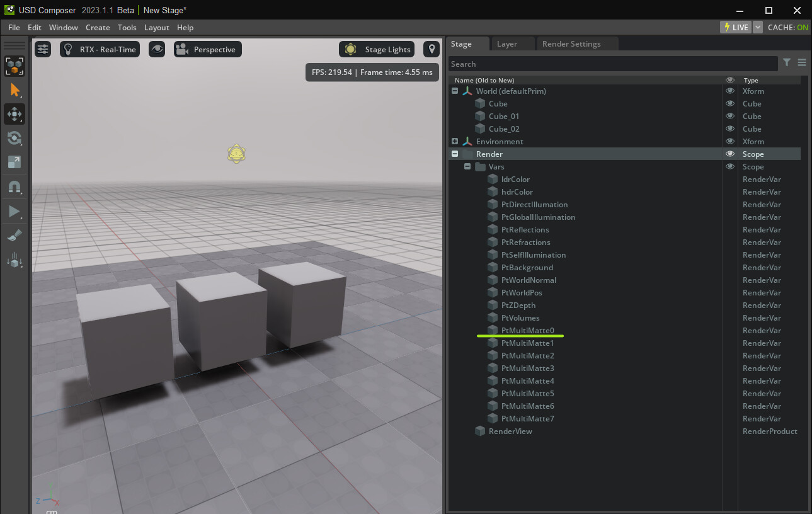
Task: Open the Create menu
Action: pos(98,27)
